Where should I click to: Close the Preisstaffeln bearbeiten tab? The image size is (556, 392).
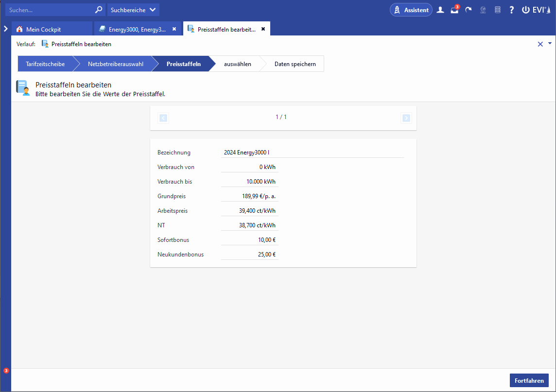(263, 29)
